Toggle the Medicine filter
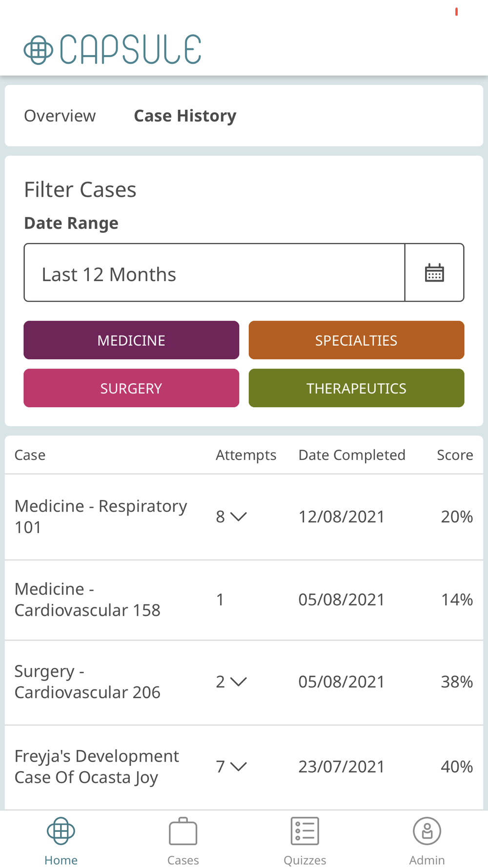This screenshot has width=488, height=868. tap(131, 340)
